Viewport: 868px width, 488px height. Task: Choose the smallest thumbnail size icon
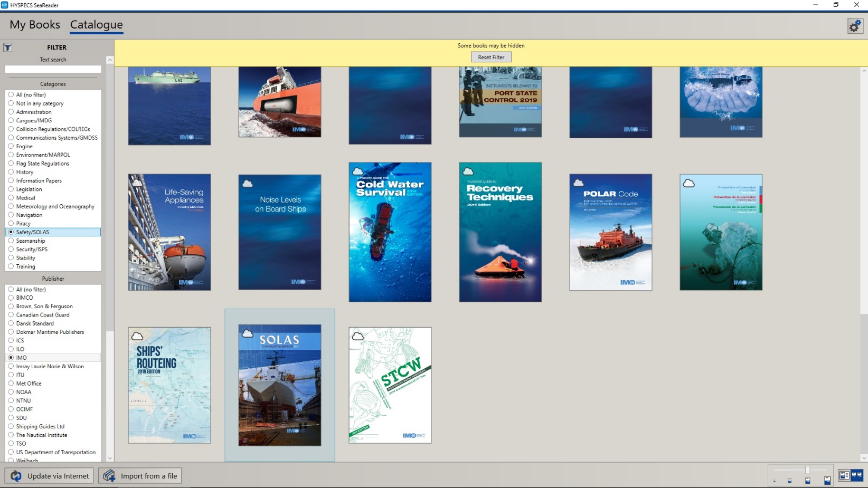775,481
